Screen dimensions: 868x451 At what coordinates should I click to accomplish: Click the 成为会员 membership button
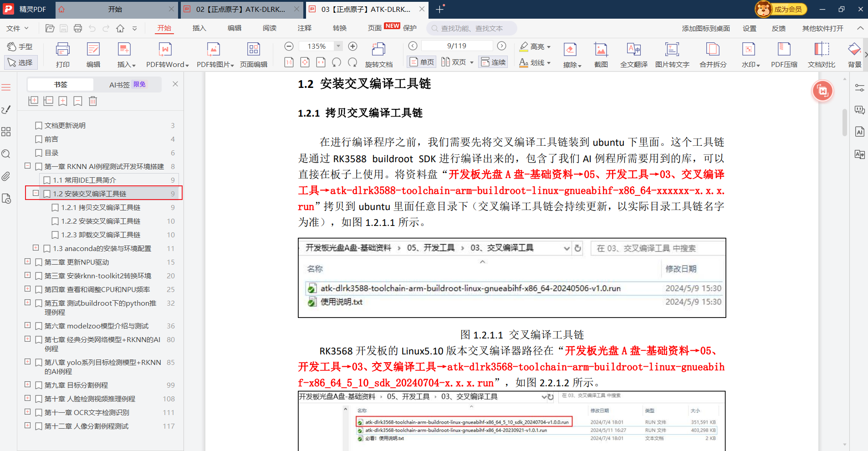(x=781, y=9)
